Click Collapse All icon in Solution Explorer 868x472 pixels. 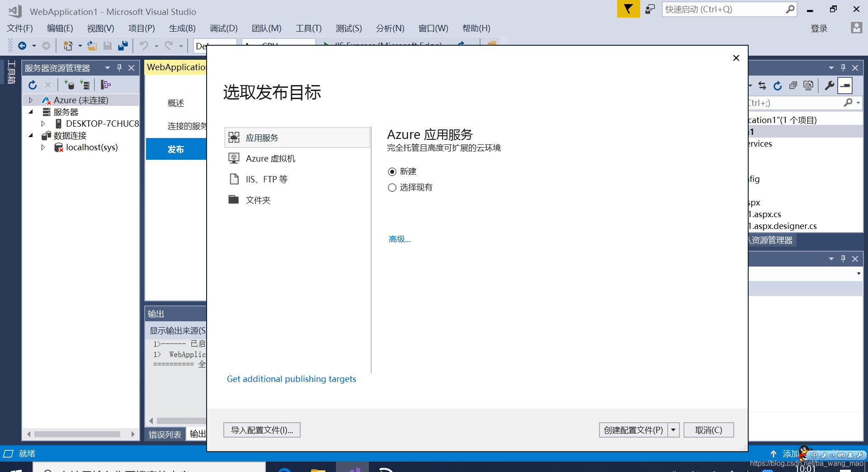793,86
